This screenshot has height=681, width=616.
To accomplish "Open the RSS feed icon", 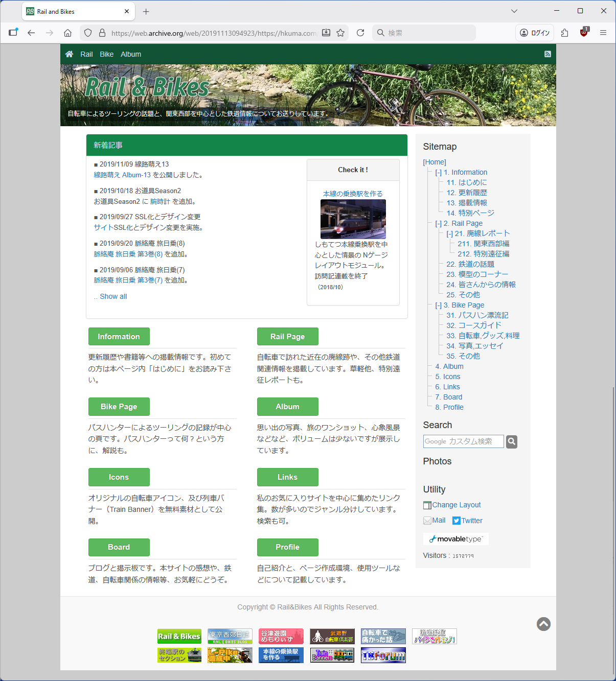I will pyautogui.click(x=547, y=54).
